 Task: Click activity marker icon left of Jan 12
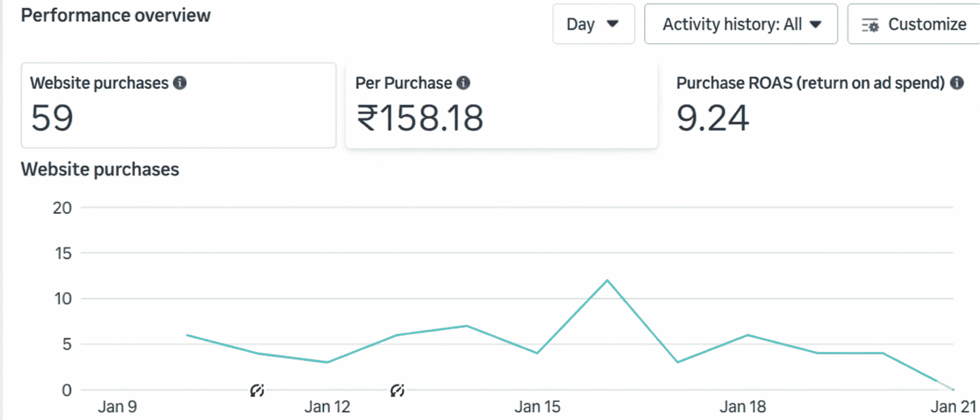pyautogui.click(x=257, y=390)
